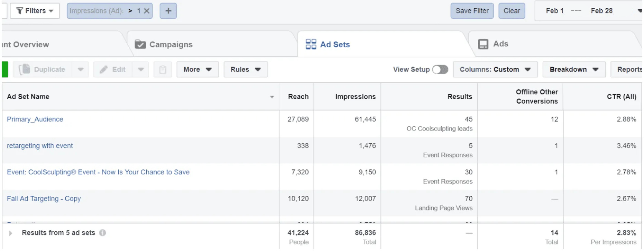Remove the Impressions (Ad) filter
This screenshot has height=252, width=644.
(x=147, y=11)
